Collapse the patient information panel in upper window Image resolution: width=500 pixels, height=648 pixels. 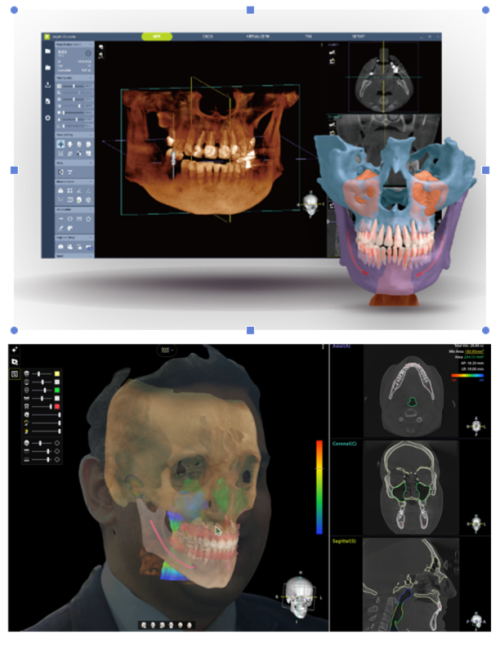pos(90,44)
